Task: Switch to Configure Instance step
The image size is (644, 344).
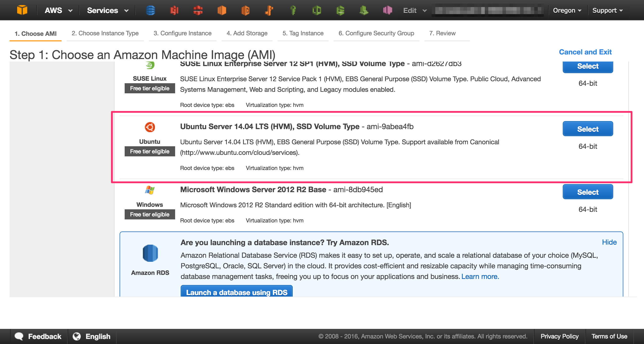Action: point(182,33)
